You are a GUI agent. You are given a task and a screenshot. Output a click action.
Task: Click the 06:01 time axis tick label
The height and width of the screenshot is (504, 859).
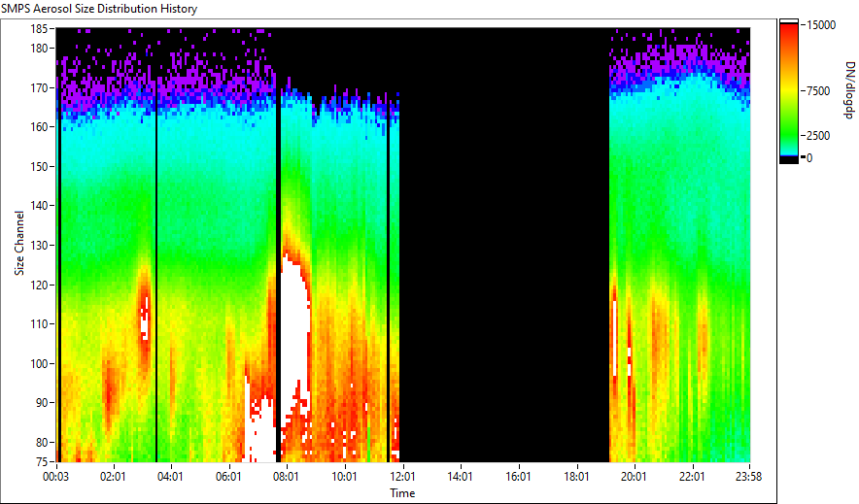coord(228,477)
